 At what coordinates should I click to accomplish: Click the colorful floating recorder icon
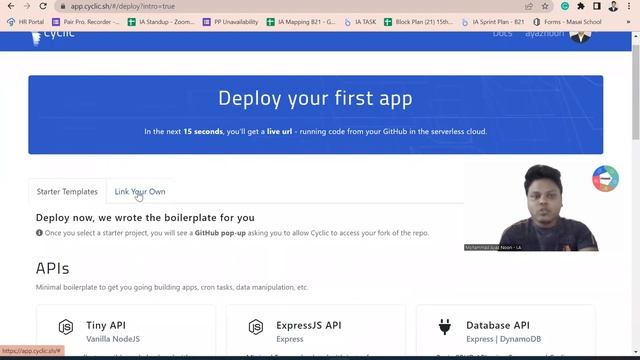606,178
